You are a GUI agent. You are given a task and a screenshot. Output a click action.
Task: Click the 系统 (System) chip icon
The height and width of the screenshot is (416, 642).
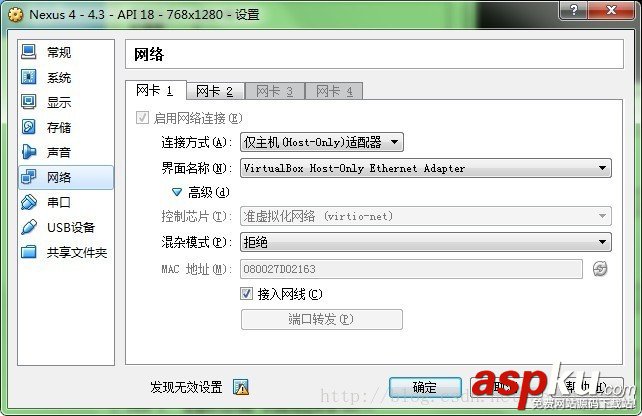[29, 77]
